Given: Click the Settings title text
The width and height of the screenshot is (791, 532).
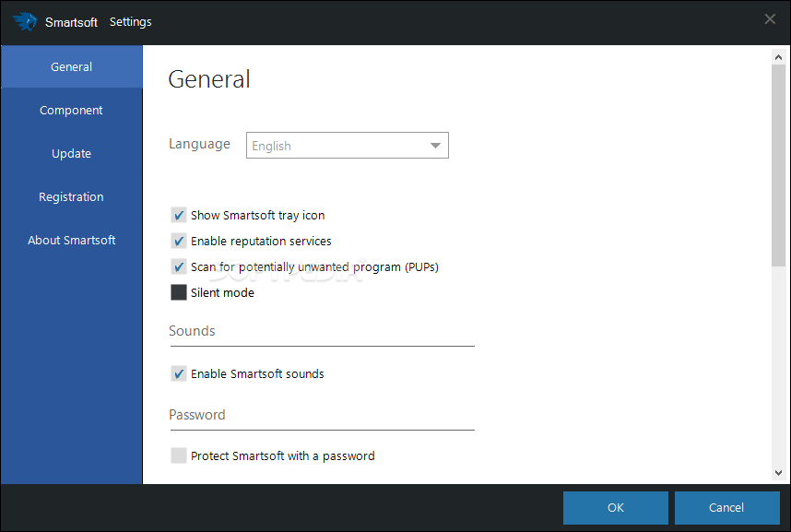Looking at the screenshot, I should (131, 22).
